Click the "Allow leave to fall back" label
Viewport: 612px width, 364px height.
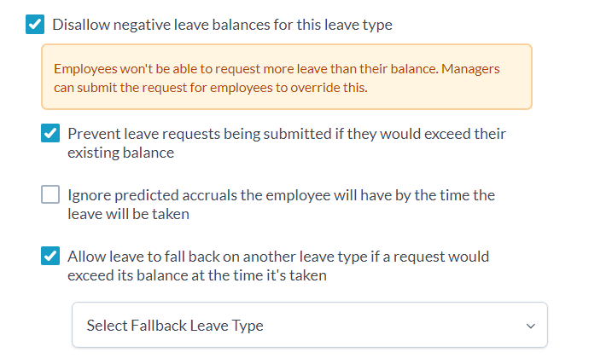point(277,256)
